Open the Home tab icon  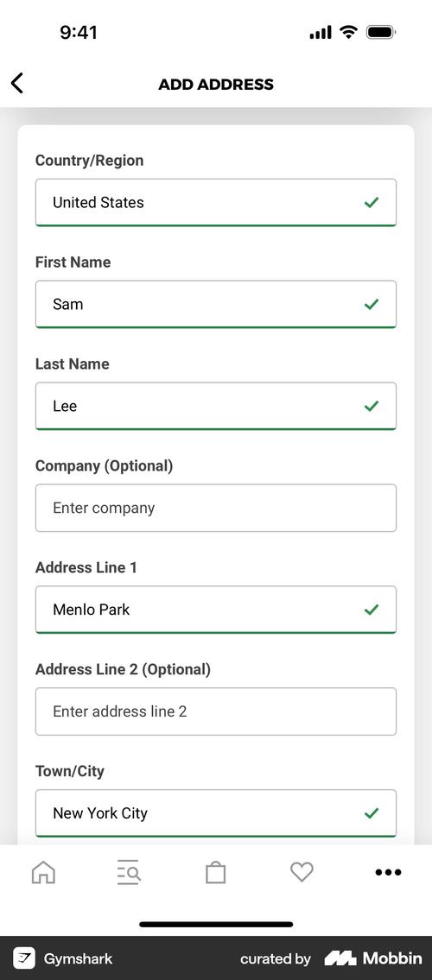pyautogui.click(x=43, y=872)
